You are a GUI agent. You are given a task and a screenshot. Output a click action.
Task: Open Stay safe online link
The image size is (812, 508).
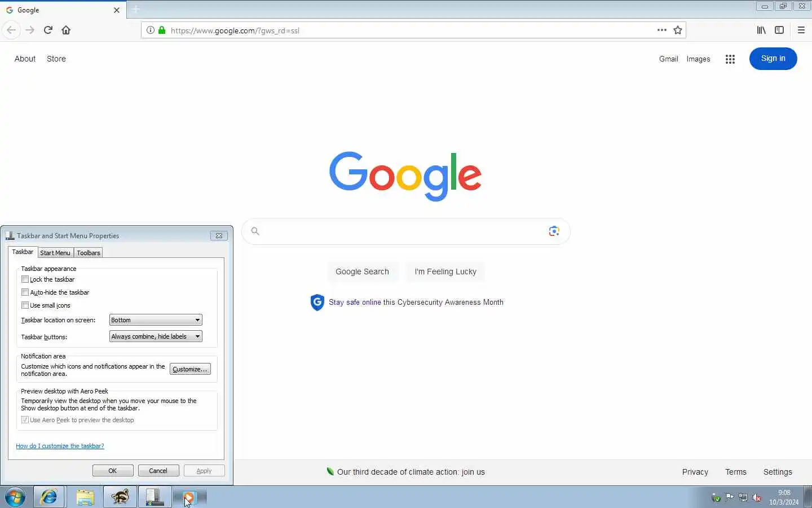click(x=355, y=302)
